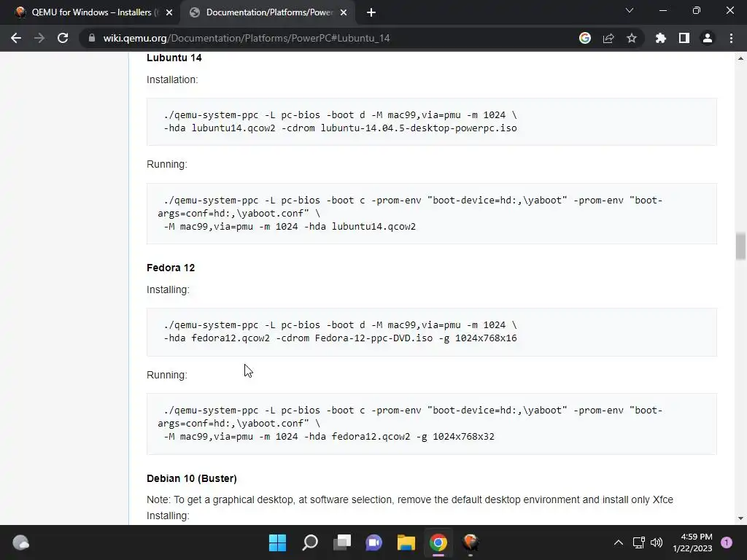Open clock showing 4:59 PM
The height and width of the screenshot is (560, 747).
coord(693,542)
